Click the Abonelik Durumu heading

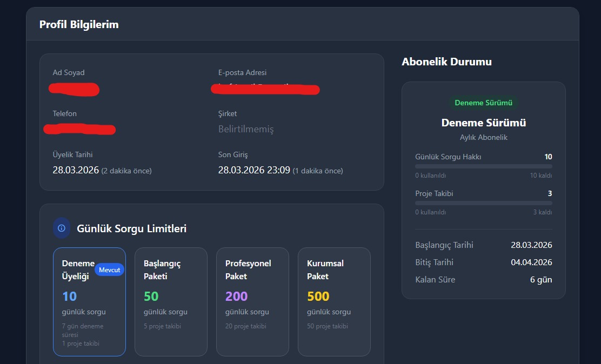tap(446, 62)
